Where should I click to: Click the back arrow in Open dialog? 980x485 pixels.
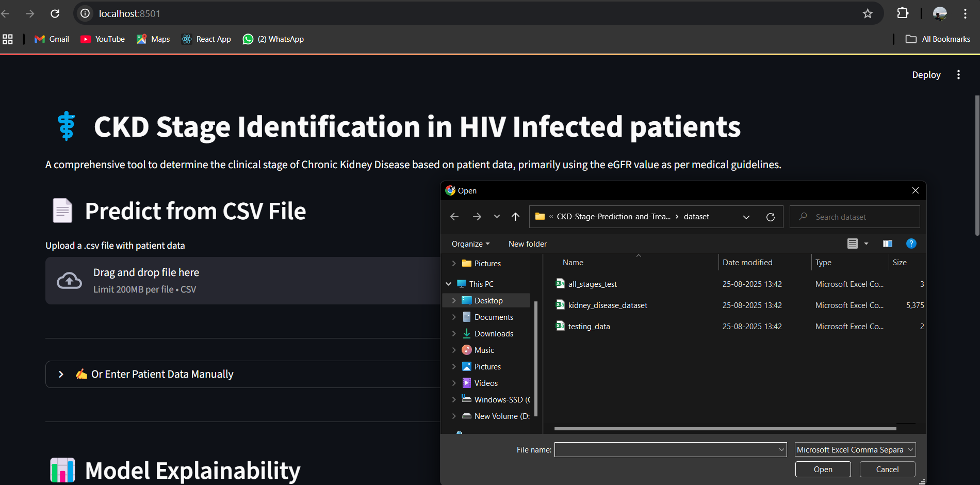(454, 217)
